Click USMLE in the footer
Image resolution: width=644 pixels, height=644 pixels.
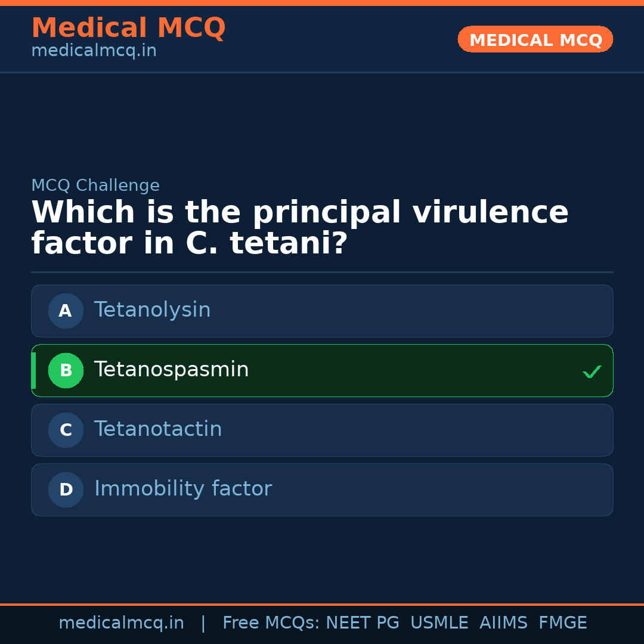coord(439,623)
